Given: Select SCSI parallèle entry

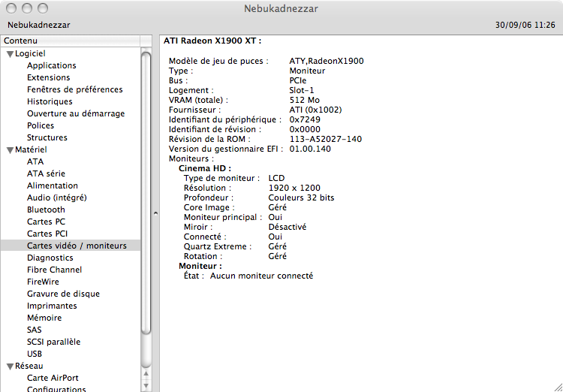Looking at the screenshot, I should click(x=53, y=342).
